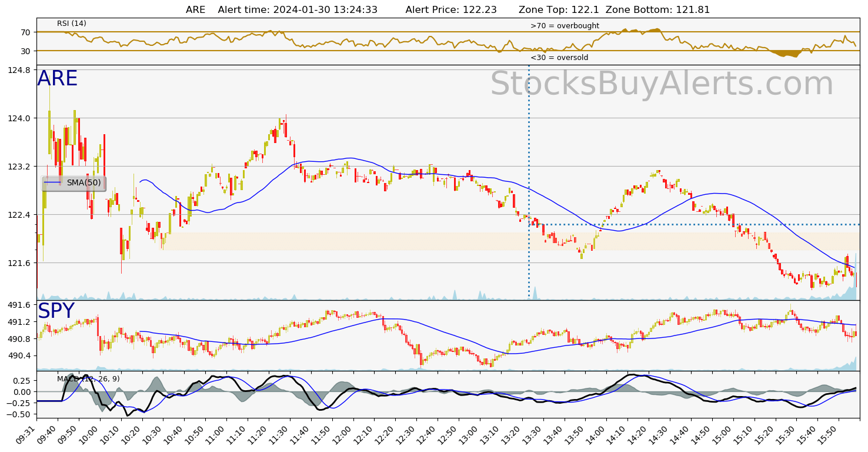Click the SPY 490.4 axis label
The height and width of the screenshot is (452, 868).
click(21, 356)
